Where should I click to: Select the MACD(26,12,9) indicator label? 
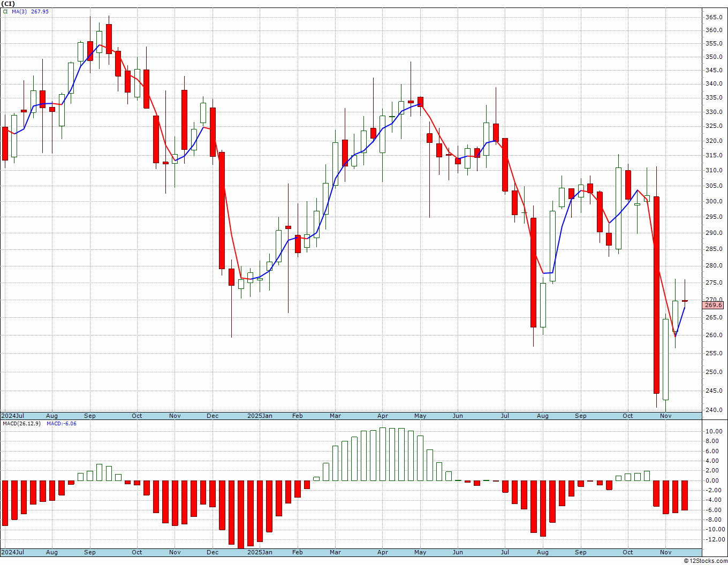tap(22, 423)
